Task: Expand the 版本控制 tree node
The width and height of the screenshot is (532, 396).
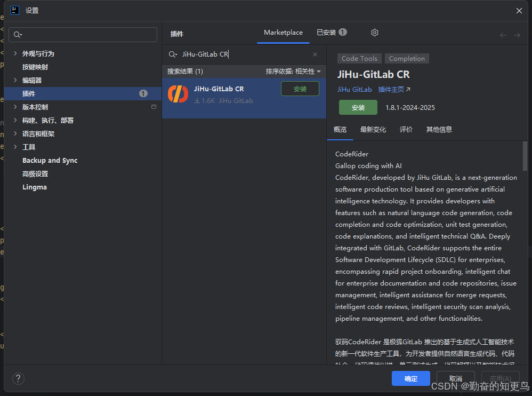Action: (15, 107)
